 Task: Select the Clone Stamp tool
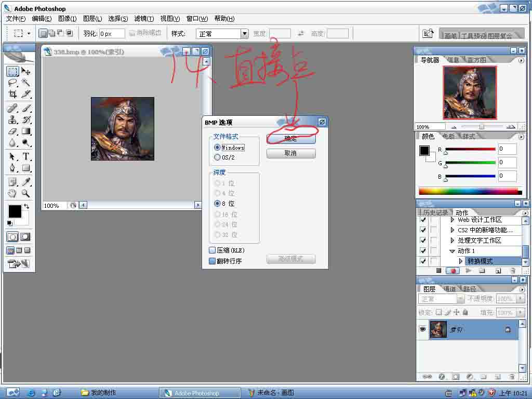tap(12, 120)
